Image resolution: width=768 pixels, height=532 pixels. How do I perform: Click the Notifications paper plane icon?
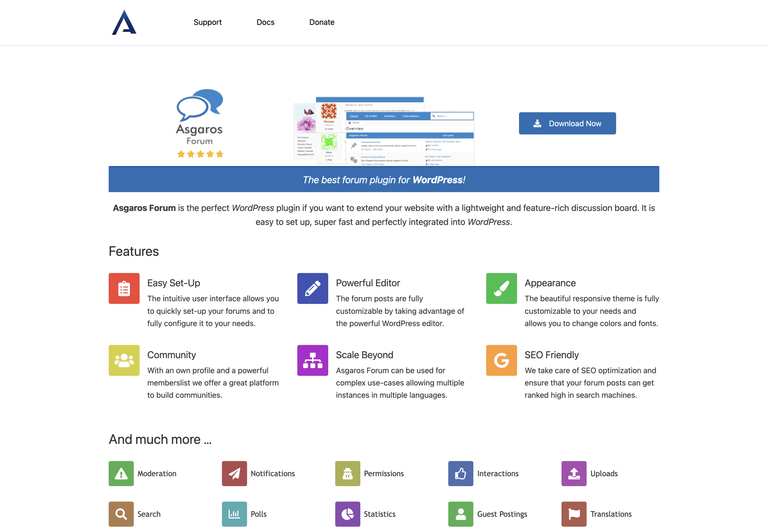tap(234, 473)
